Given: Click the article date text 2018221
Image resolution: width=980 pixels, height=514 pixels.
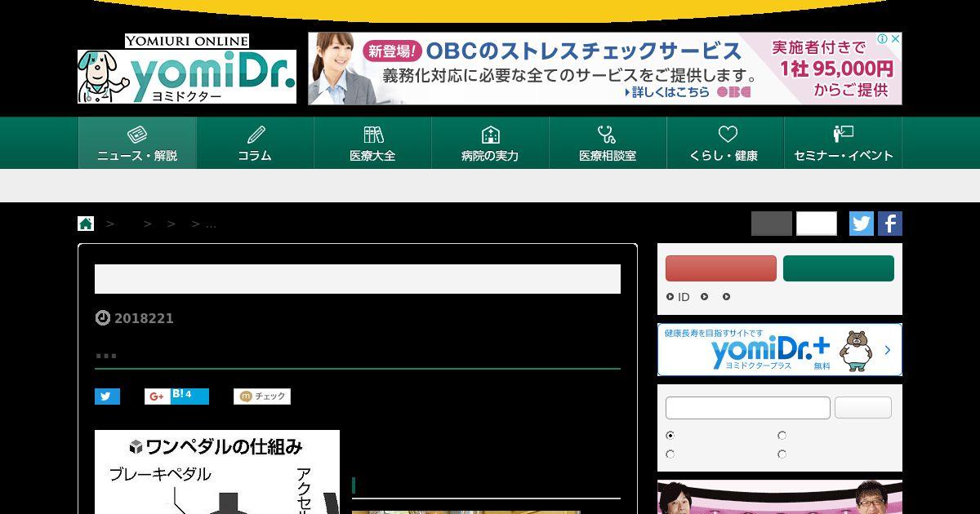Looking at the screenshot, I should point(144,318).
